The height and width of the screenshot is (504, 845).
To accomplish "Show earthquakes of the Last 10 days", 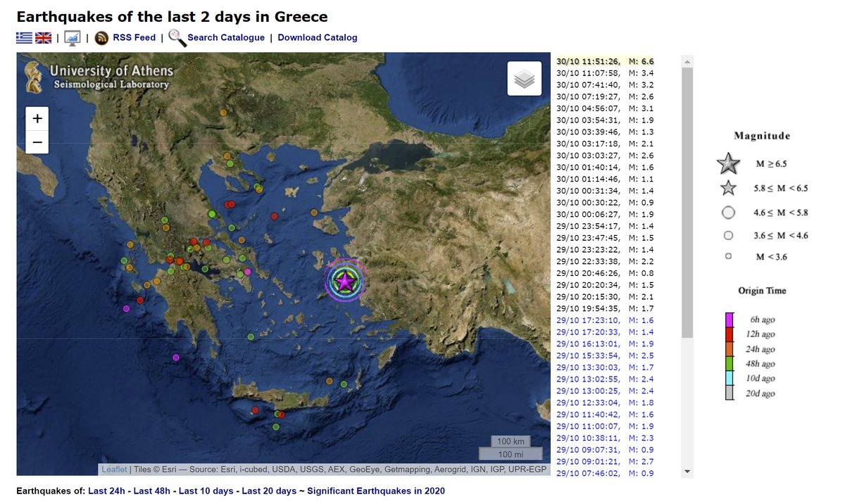I will [206, 491].
